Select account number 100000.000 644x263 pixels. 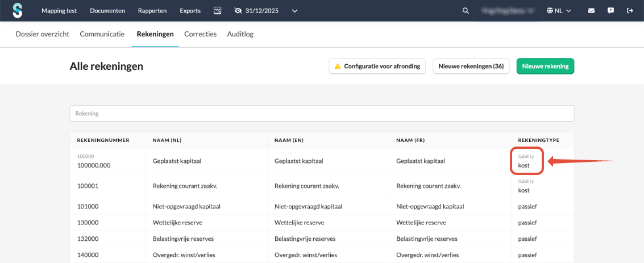[x=94, y=165]
